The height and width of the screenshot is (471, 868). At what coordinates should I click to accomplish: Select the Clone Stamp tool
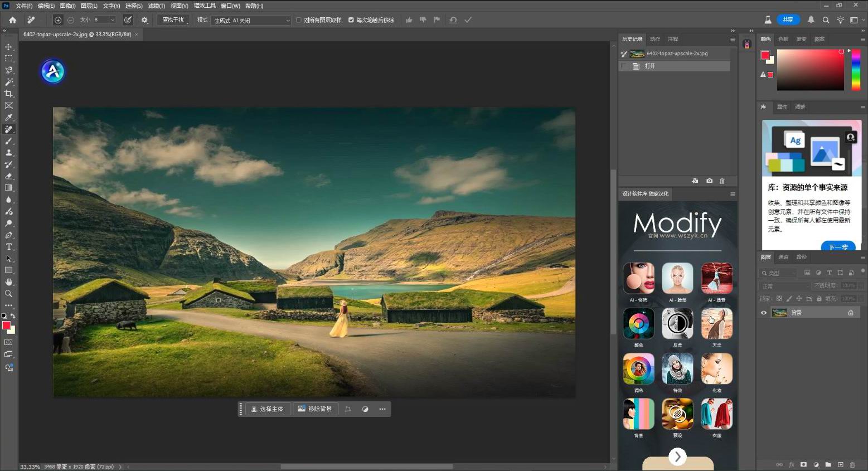click(x=9, y=153)
